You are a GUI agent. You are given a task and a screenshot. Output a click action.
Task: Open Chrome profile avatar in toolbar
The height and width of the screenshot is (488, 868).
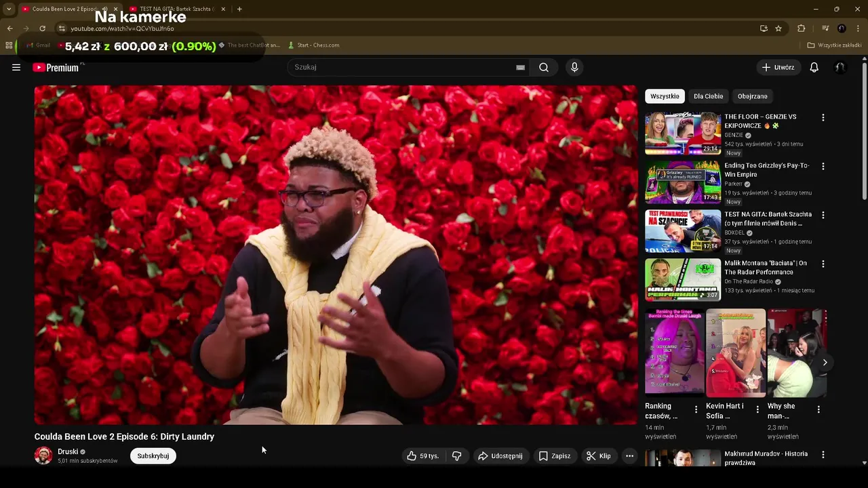pyautogui.click(x=842, y=28)
